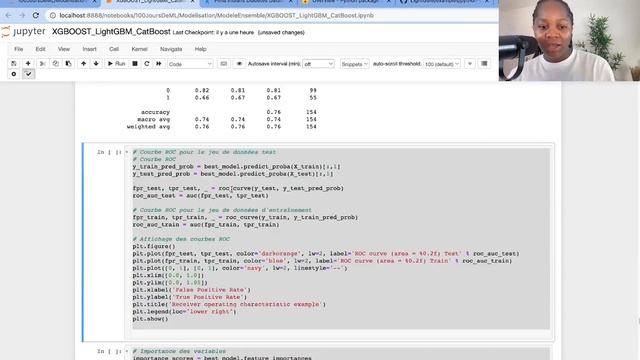This screenshot has width=640, height=360.
Task: Move the selected cell up
Action: 84,64
